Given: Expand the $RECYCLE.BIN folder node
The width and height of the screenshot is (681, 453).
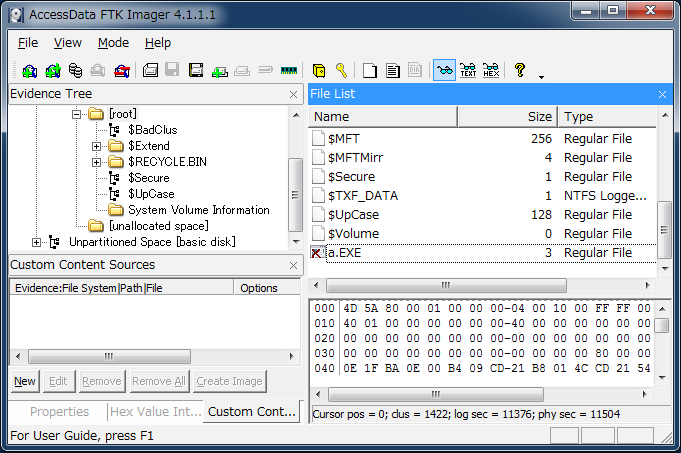Looking at the screenshot, I should [96, 162].
